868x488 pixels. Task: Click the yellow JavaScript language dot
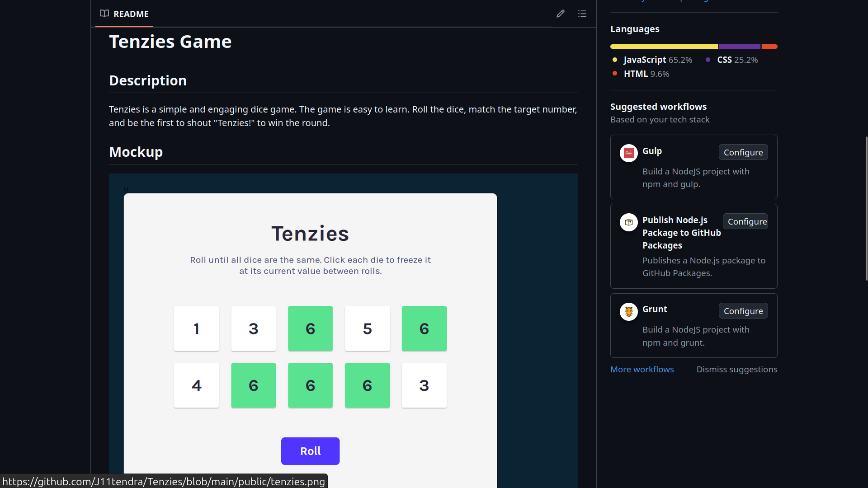click(x=615, y=60)
